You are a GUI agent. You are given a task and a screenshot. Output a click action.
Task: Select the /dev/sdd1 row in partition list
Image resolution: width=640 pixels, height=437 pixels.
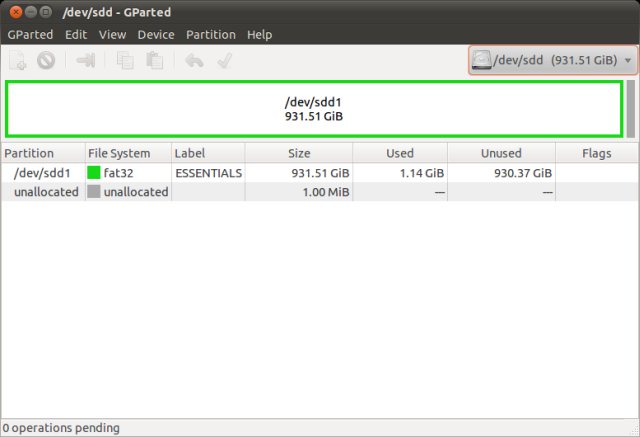[320, 173]
